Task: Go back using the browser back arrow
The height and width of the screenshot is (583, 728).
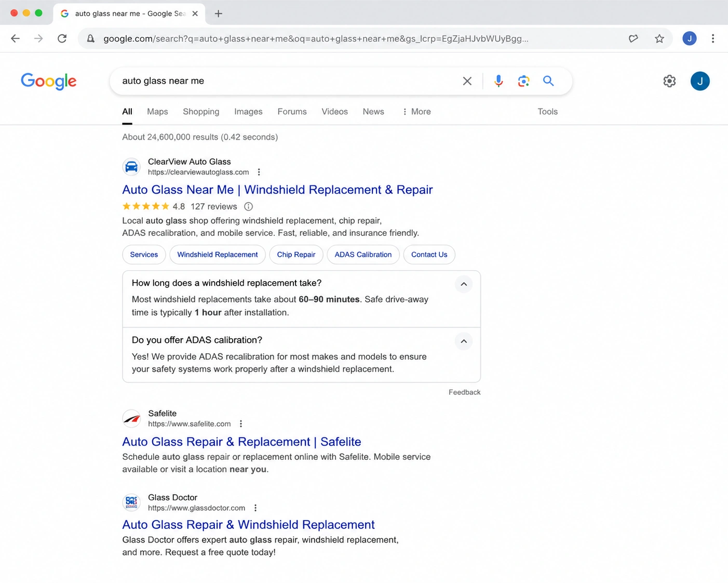Action: [x=15, y=38]
